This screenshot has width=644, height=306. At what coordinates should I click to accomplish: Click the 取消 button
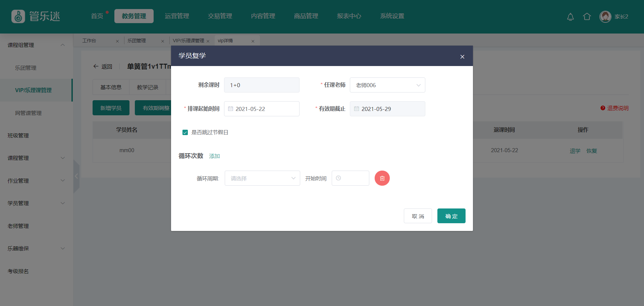418,216
